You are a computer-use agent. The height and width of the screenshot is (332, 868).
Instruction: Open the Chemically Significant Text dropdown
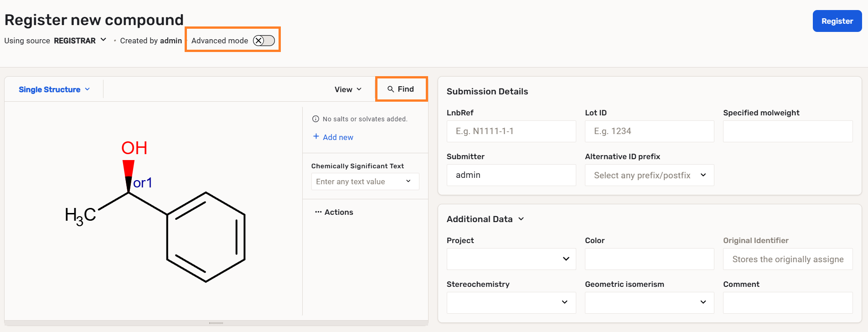pos(365,182)
